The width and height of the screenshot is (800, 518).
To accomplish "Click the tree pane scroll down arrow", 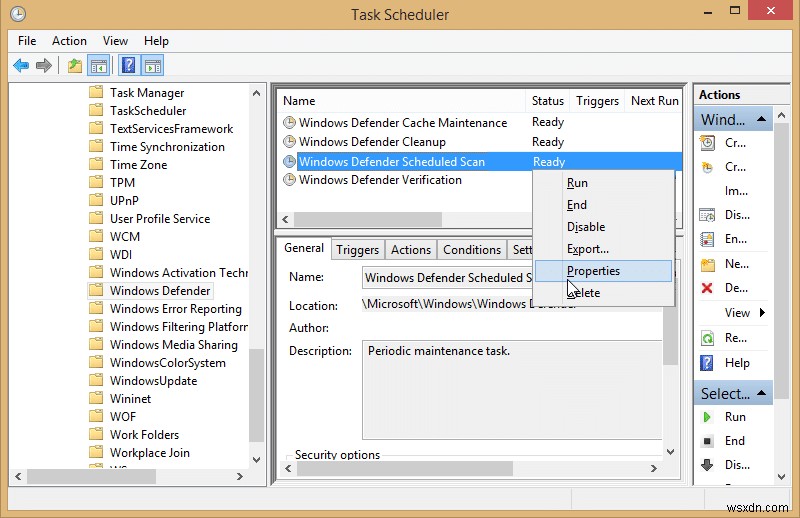I will 257,459.
